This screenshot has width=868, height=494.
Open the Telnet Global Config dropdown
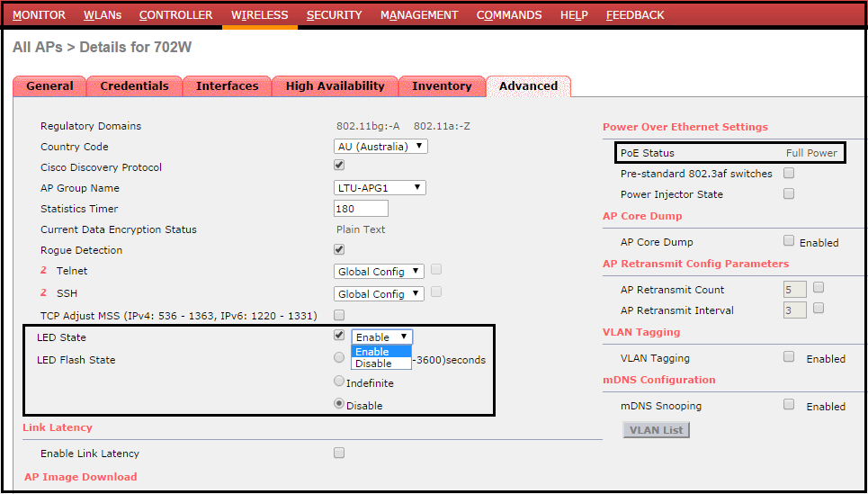tap(379, 271)
